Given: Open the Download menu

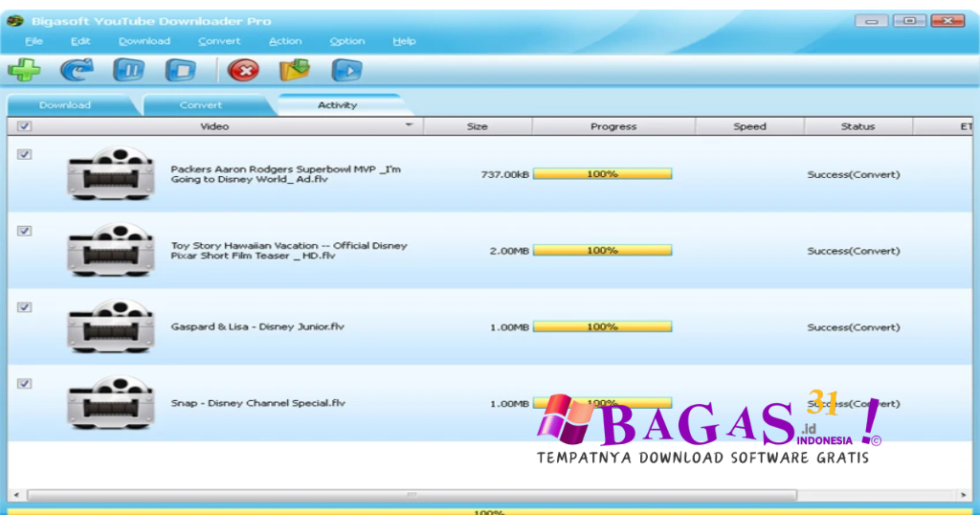Looking at the screenshot, I should point(145,41).
